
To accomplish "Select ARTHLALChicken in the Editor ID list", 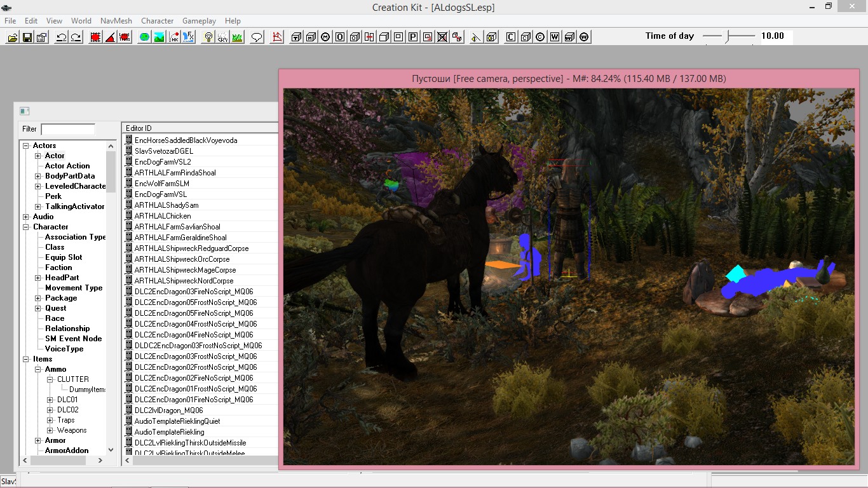I will (x=163, y=216).
